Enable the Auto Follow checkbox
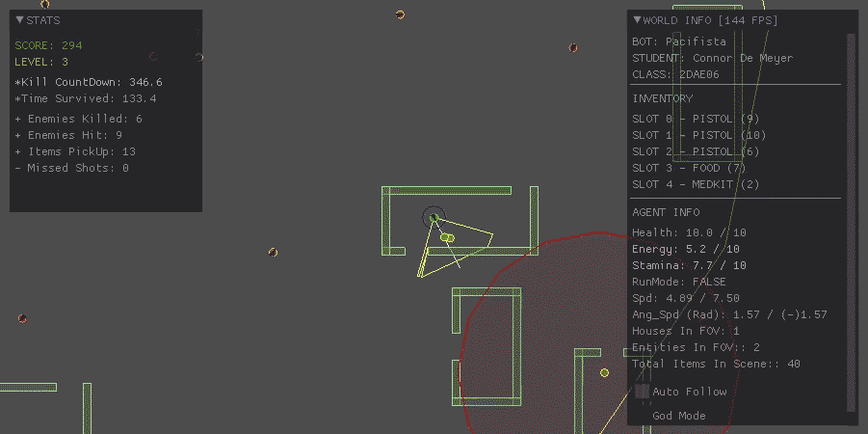This screenshot has height=434, width=868. pos(642,392)
